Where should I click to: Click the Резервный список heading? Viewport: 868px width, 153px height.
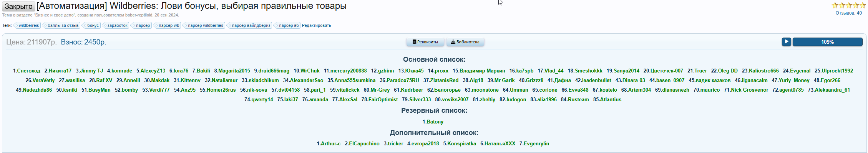(x=434, y=110)
